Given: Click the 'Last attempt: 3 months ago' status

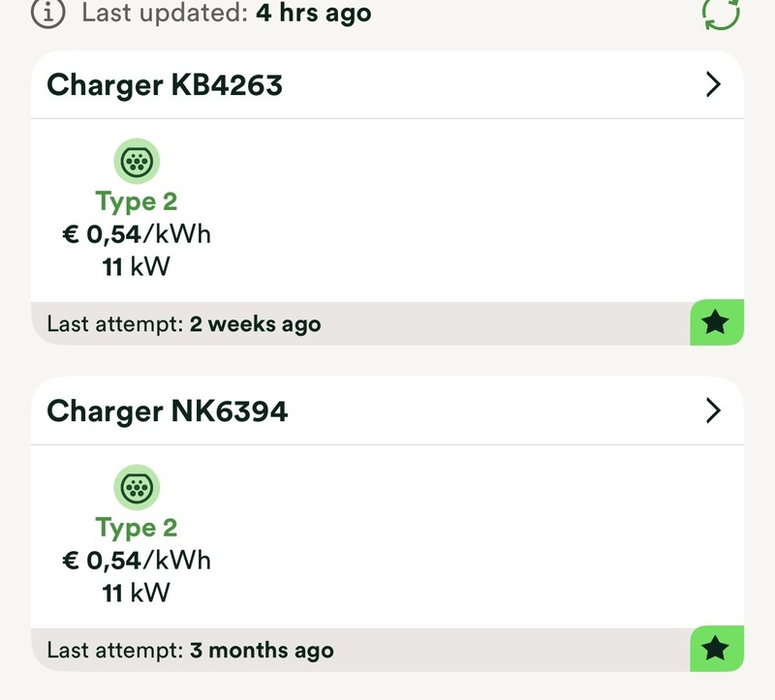Looking at the screenshot, I should (190, 651).
